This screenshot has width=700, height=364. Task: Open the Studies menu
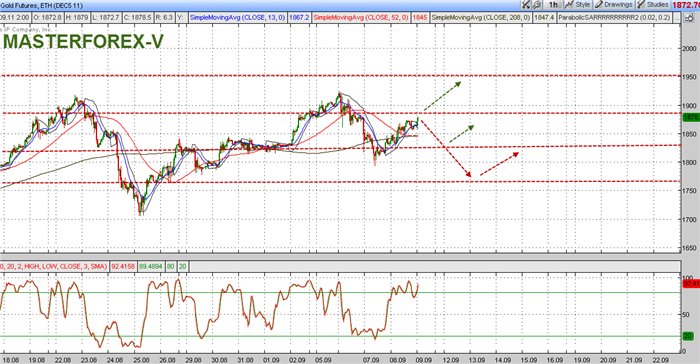(x=653, y=4)
